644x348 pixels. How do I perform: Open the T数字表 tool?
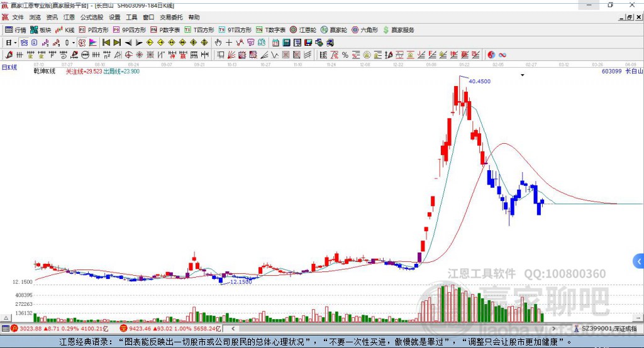270,30
